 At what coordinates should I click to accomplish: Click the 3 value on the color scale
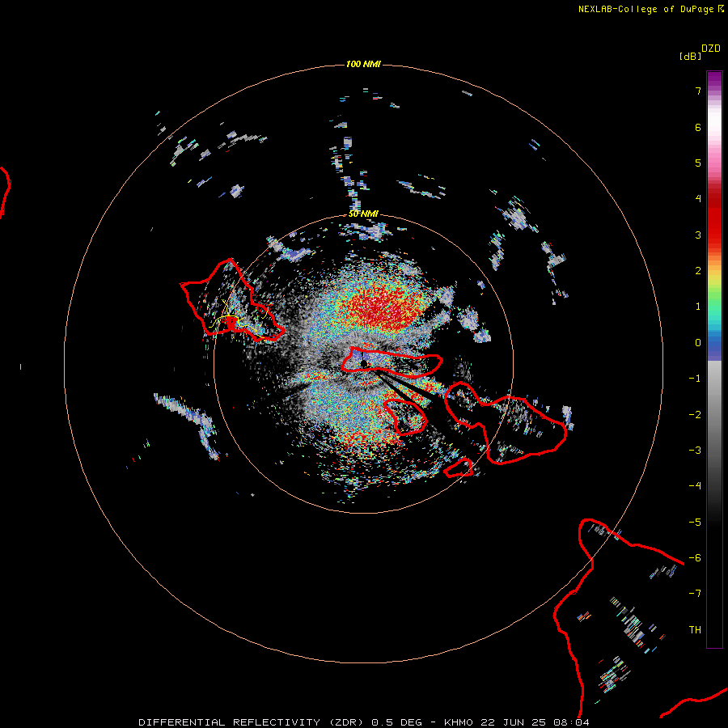coord(698,235)
